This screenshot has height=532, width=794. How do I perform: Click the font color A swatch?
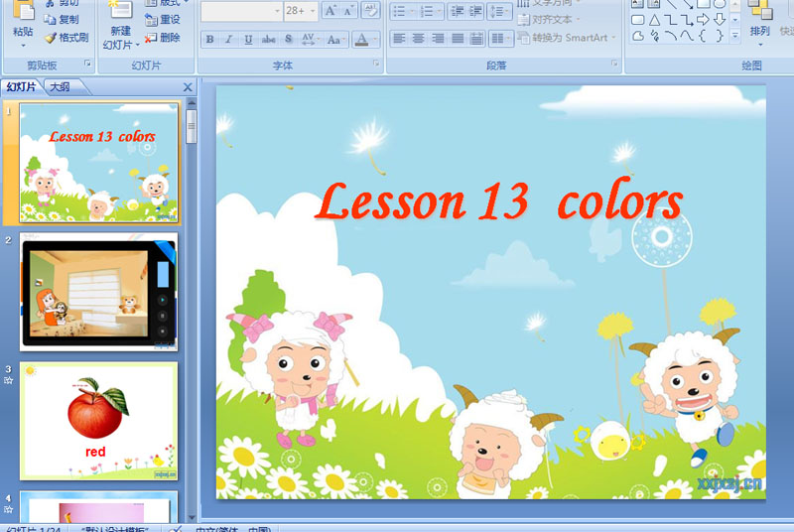[361, 39]
